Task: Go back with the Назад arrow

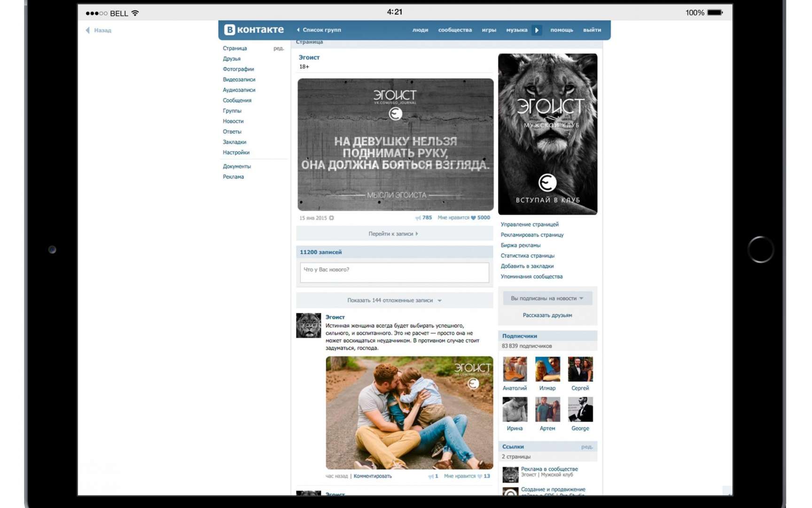Action: click(98, 30)
